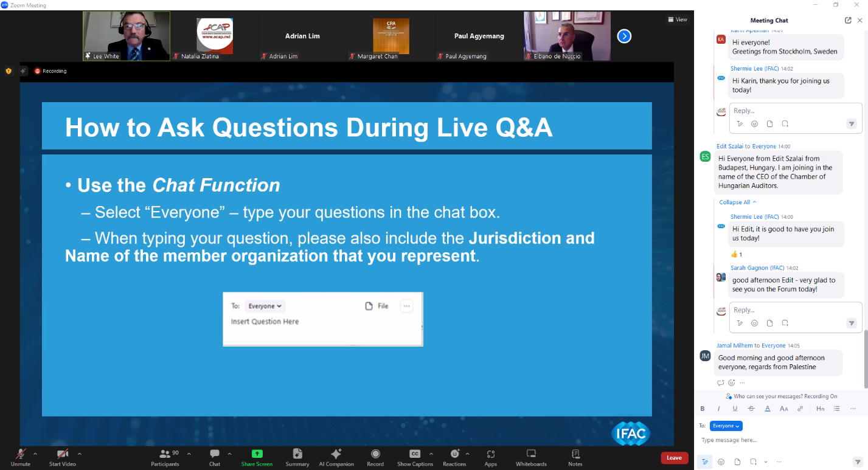Leave the meeting
The height and width of the screenshot is (470, 868).
point(674,458)
